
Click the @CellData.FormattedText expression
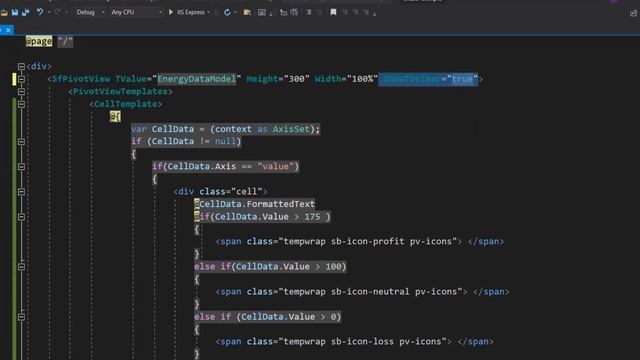point(254,204)
